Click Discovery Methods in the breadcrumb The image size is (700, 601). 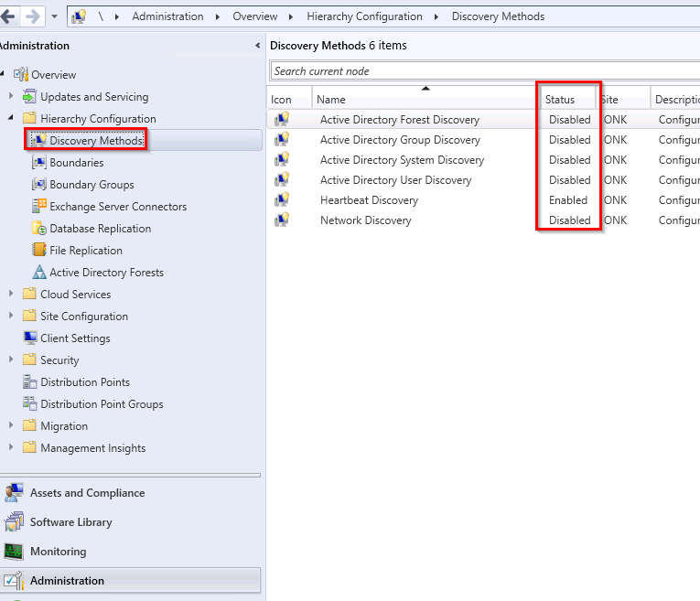point(498,16)
